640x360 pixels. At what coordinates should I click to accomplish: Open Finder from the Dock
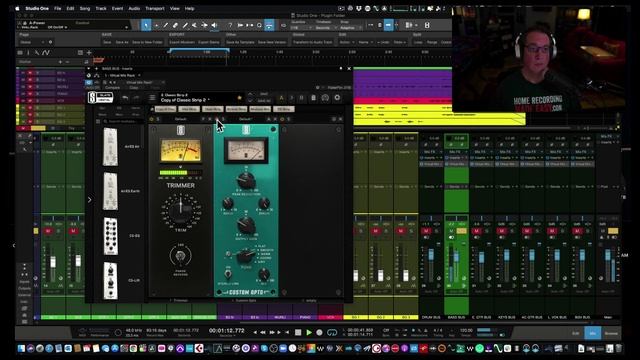click(x=21, y=348)
